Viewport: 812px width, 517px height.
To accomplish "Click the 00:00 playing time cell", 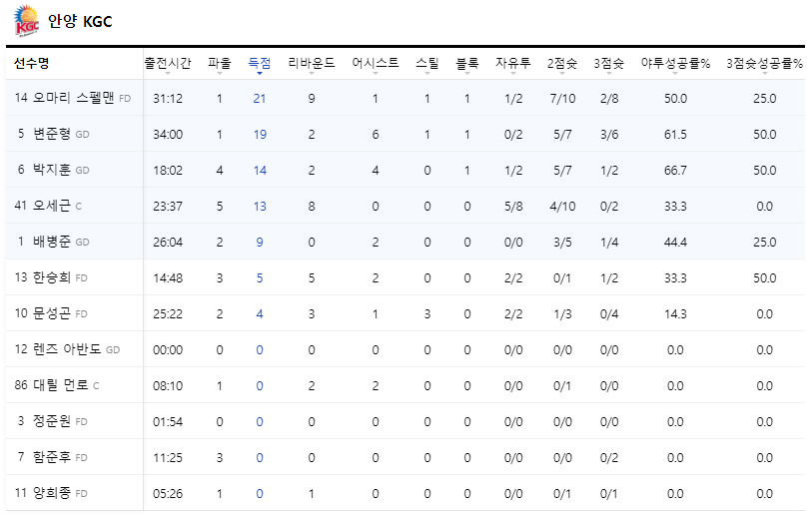I will tap(167, 350).
